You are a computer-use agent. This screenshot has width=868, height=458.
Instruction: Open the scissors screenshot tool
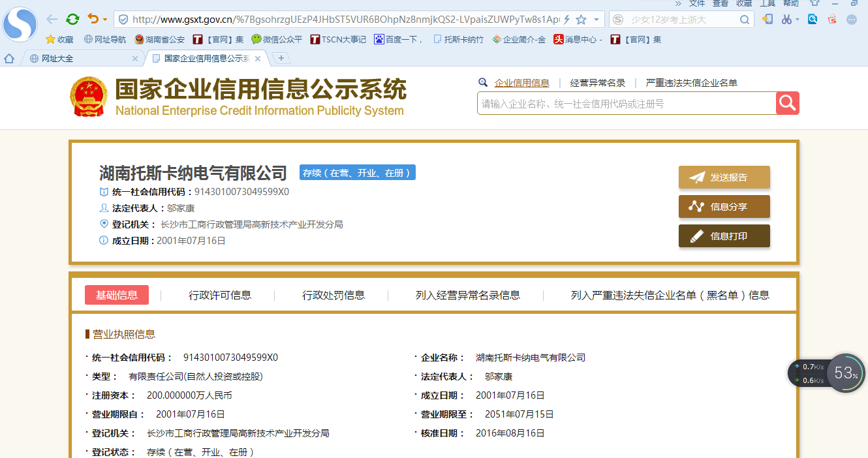(x=787, y=19)
